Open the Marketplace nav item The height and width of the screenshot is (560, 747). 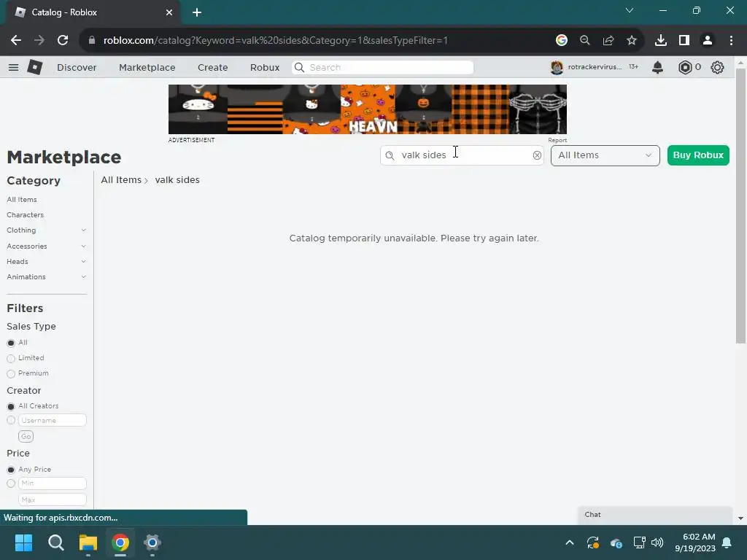pyautogui.click(x=147, y=67)
